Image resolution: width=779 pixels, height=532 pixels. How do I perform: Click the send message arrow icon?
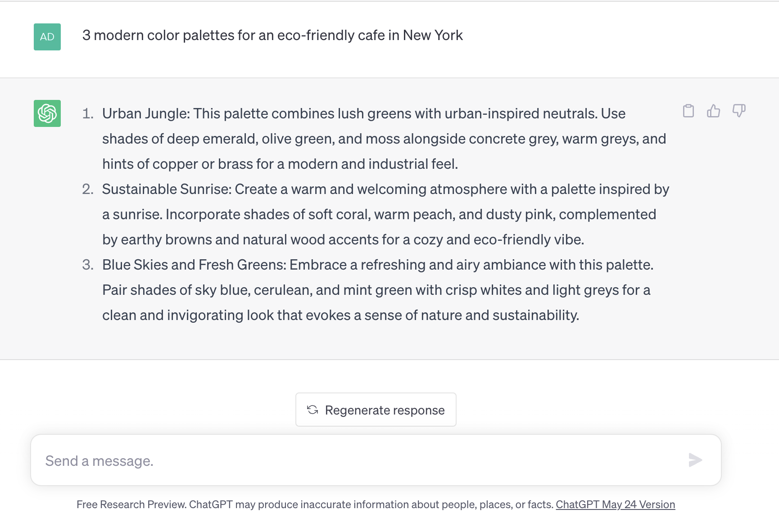695,460
